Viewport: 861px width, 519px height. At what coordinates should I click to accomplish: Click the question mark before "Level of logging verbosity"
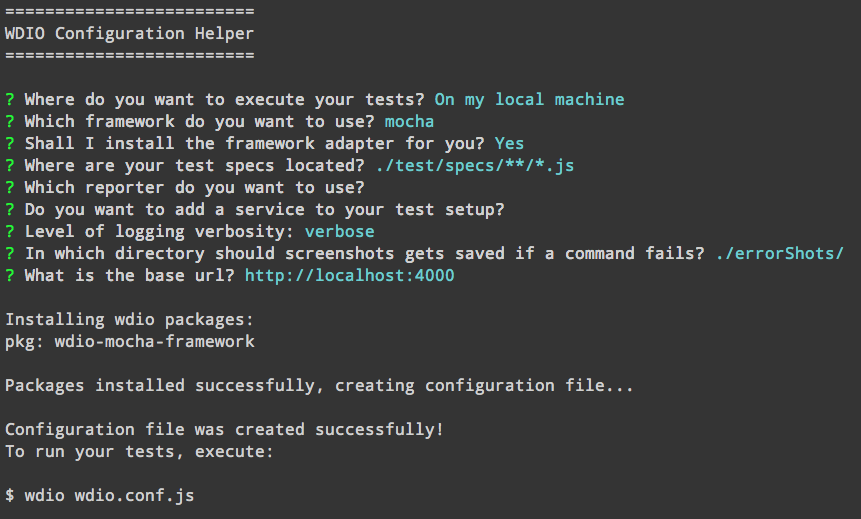[10, 231]
